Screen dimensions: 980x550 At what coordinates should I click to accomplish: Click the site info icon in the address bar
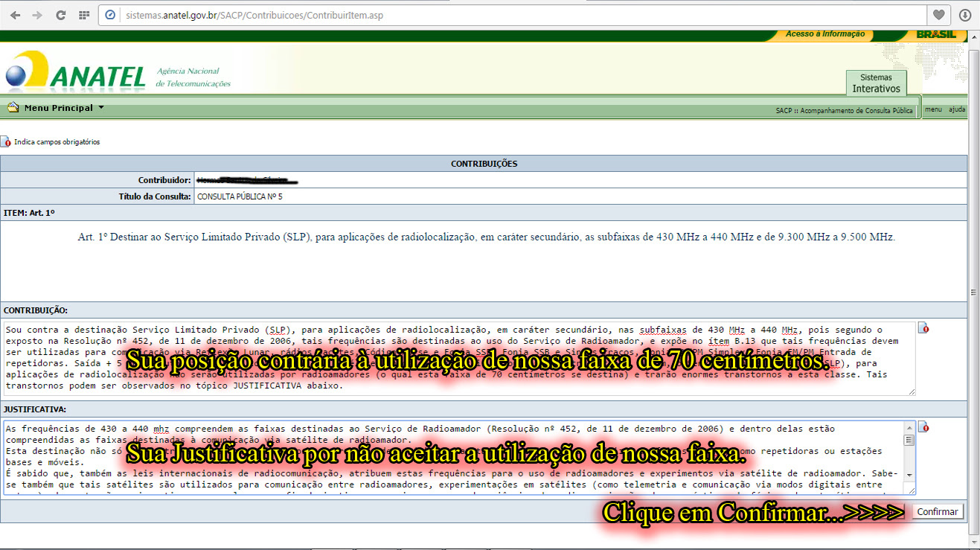pos(110,15)
